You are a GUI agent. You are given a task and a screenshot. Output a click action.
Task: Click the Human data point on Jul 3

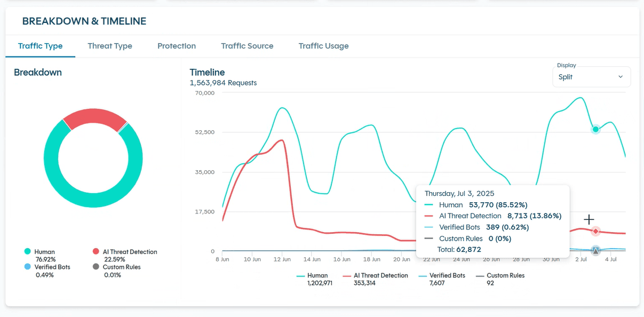click(595, 129)
